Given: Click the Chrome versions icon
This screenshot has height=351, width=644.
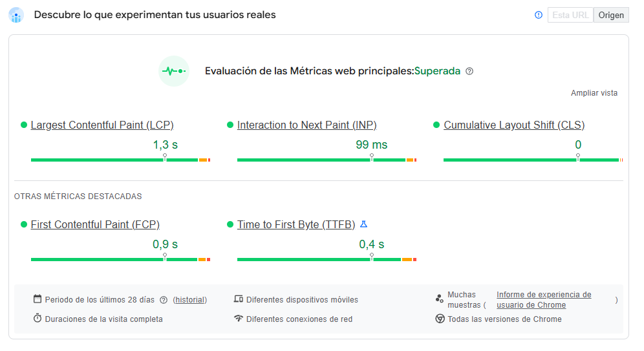Looking at the screenshot, I should point(440,319).
